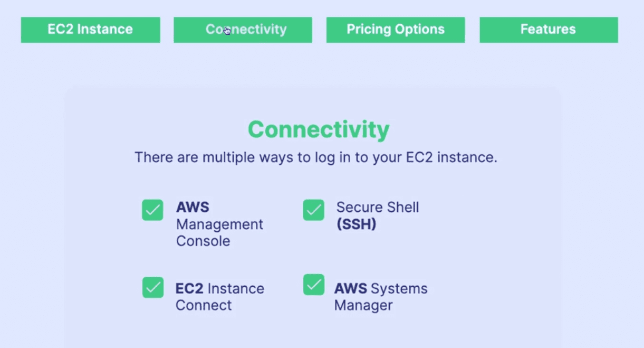The image size is (644, 348).
Task: Click bold AWS beside the word Systems
Action: tap(351, 289)
